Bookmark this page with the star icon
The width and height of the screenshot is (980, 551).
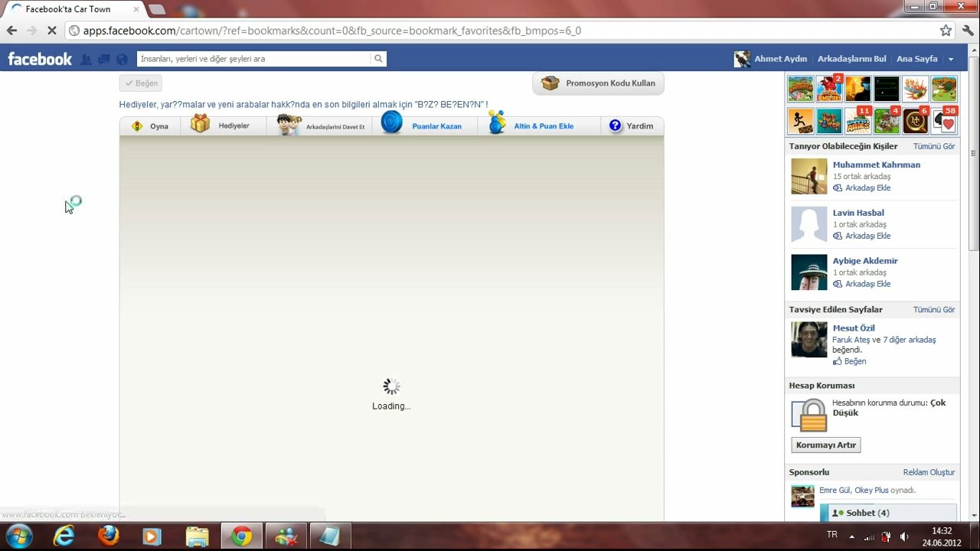pyautogui.click(x=946, y=31)
